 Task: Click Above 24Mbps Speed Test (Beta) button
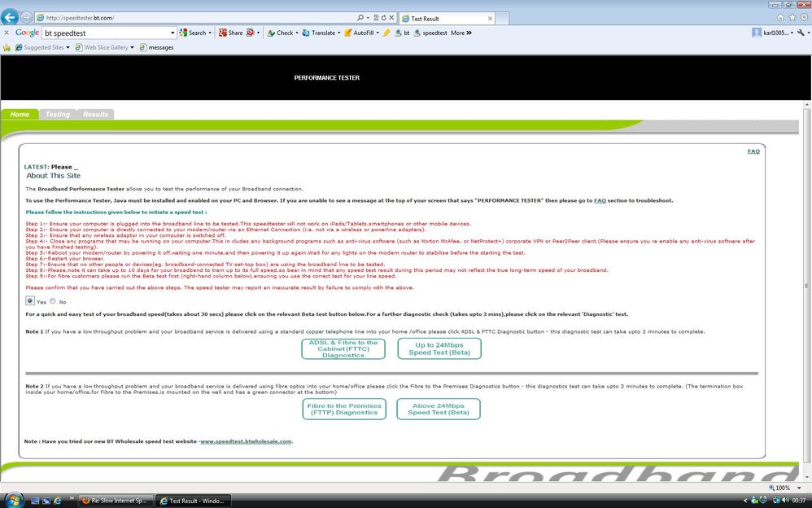tap(438, 409)
